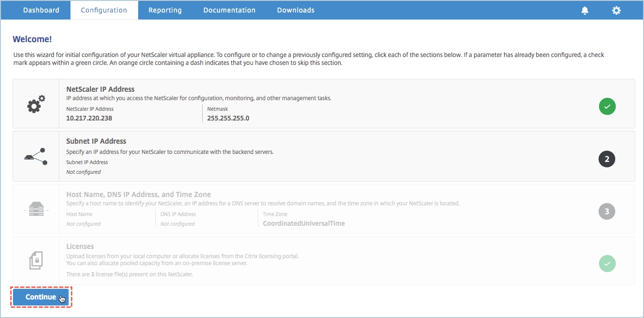644x318 pixels.
Task: Go to the Documentation tab
Action: 230,10
